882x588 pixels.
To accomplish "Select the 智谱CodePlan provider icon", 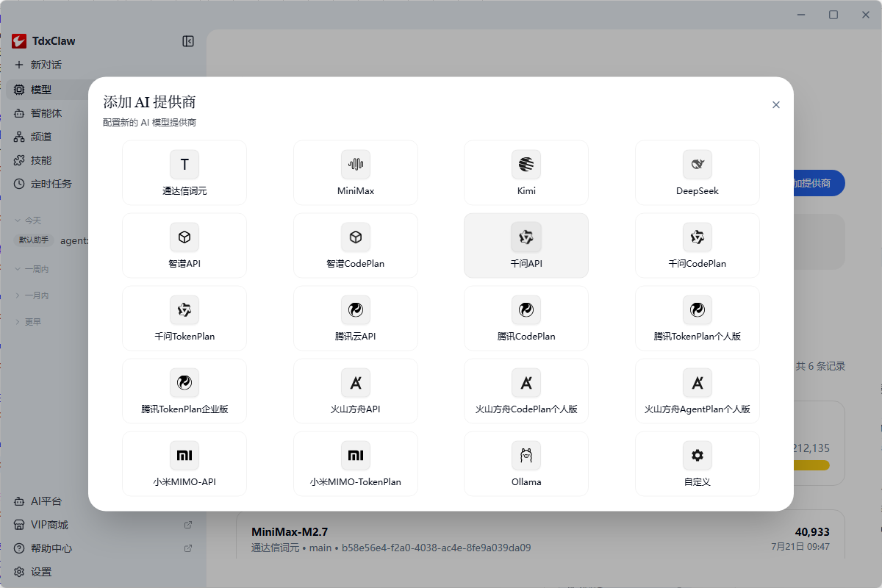I will pos(356,237).
